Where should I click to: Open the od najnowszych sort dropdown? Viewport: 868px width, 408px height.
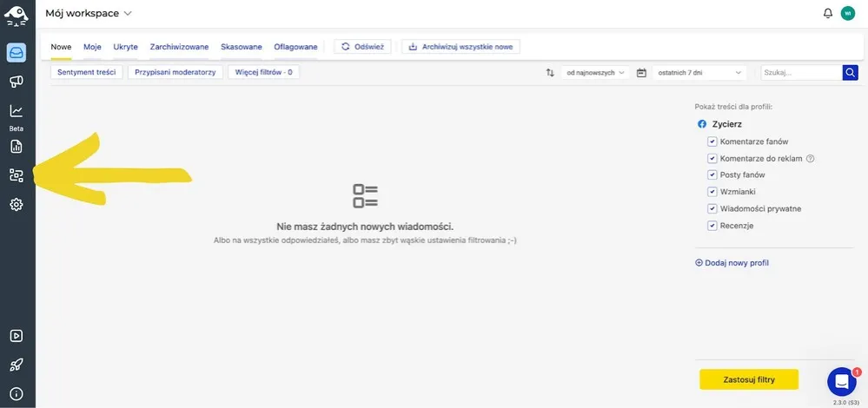point(595,72)
